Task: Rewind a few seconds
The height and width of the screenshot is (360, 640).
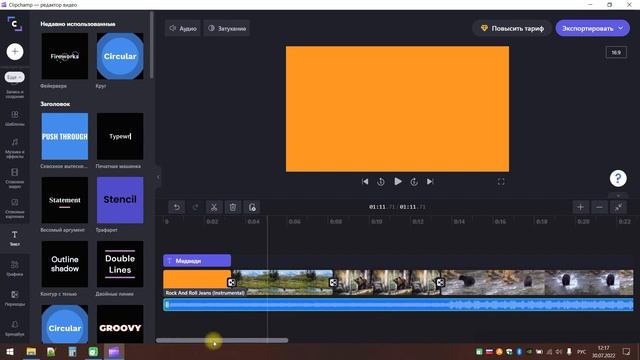Action: click(381, 182)
